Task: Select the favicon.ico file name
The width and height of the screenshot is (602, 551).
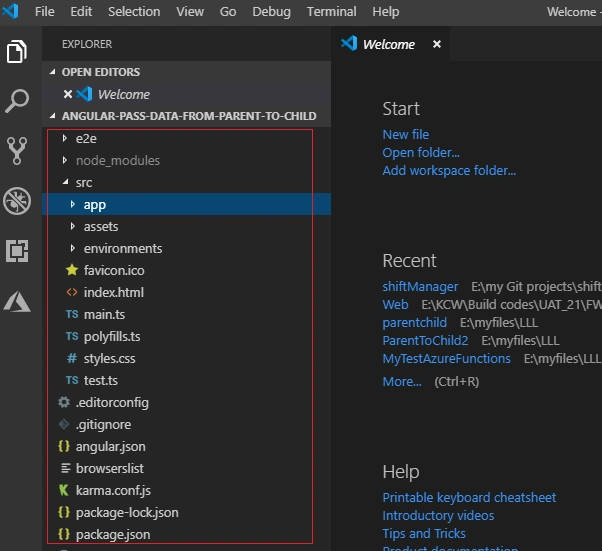Action: [x=114, y=270]
